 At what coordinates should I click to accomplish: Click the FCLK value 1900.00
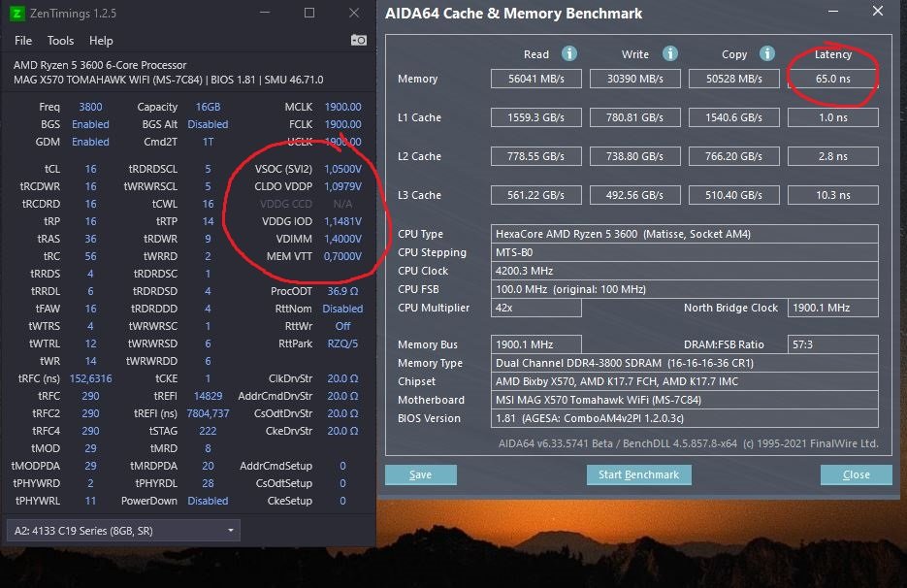point(343,124)
